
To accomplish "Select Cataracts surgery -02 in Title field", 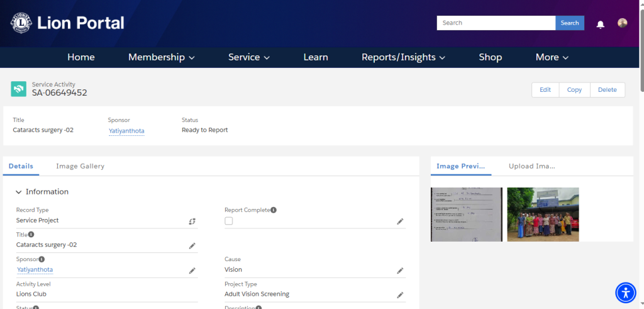I will 47,245.
